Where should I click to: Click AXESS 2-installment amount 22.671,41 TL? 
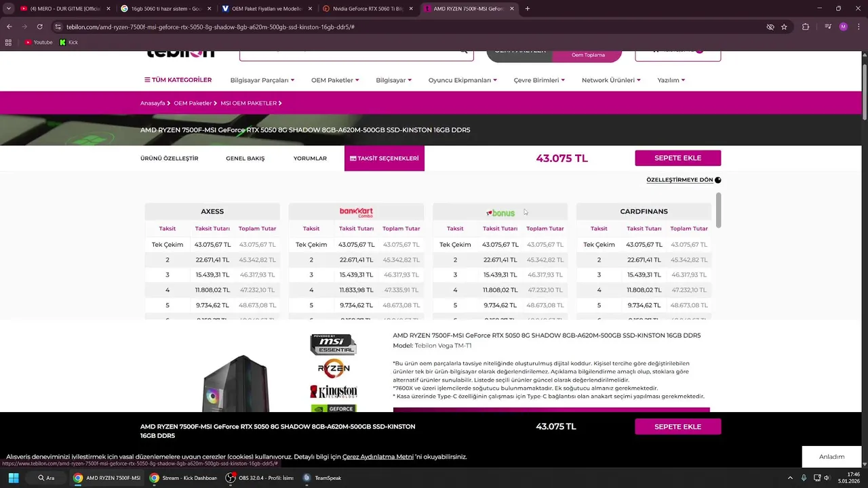(x=212, y=260)
